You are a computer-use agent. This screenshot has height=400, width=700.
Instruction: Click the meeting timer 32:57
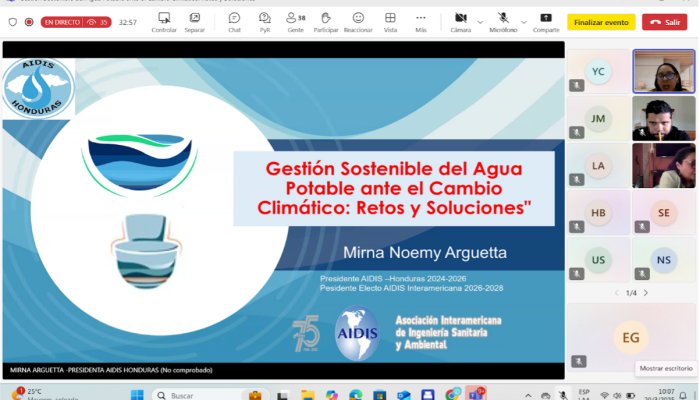tap(128, 22)
